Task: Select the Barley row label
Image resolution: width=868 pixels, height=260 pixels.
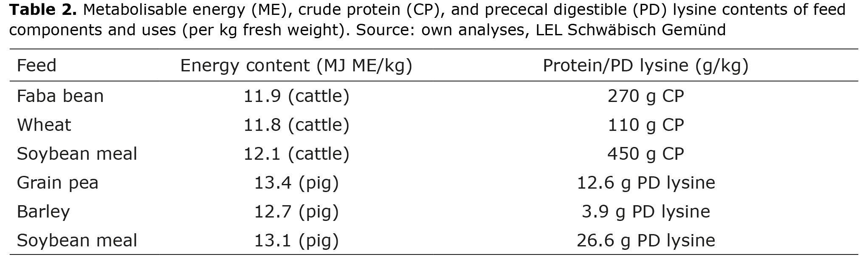Action: pyautogui.click(x=43, y=212)
